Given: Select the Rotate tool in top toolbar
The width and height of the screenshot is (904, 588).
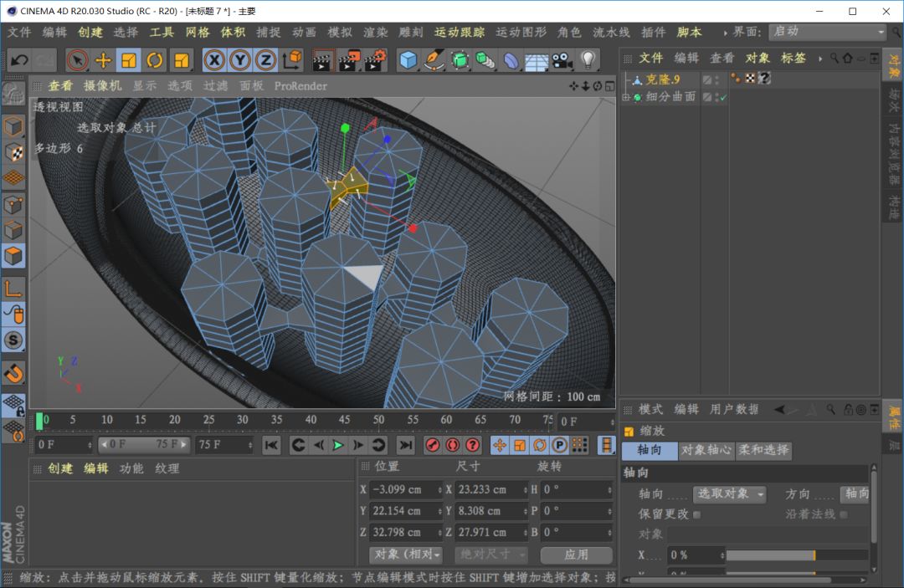Looking at the screenshot, I should (155, 60).
